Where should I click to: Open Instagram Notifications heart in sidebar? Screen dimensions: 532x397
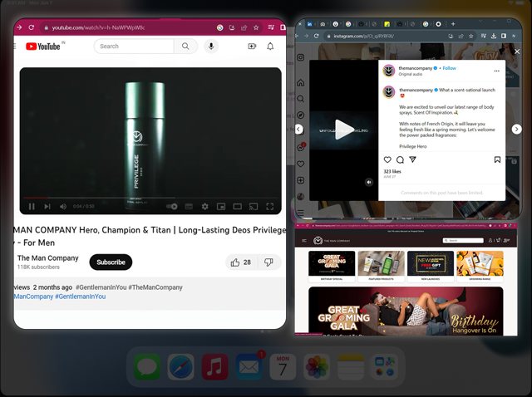tap(301, 164)
